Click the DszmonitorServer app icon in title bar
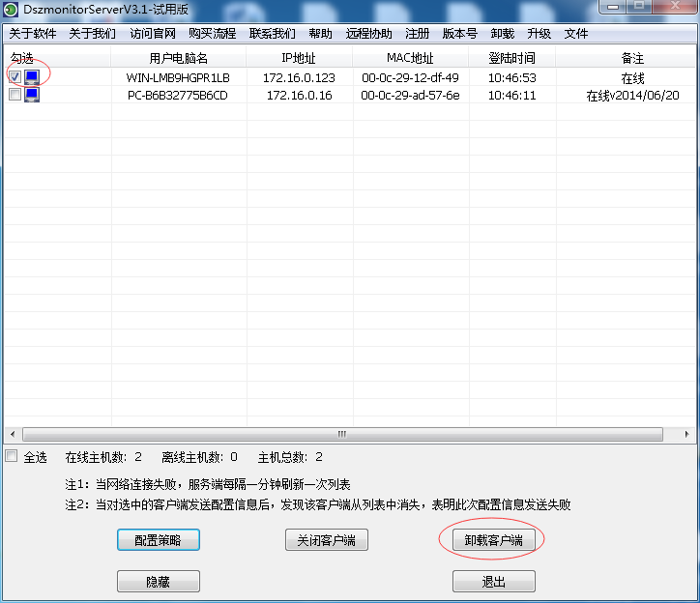This screenshot has height=603, width=700. tap(11, 10)
